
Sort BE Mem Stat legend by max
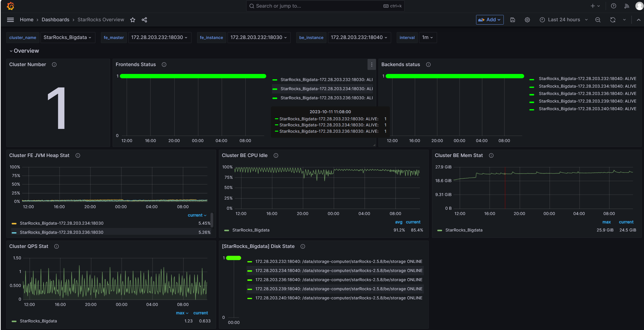(606, 222)
